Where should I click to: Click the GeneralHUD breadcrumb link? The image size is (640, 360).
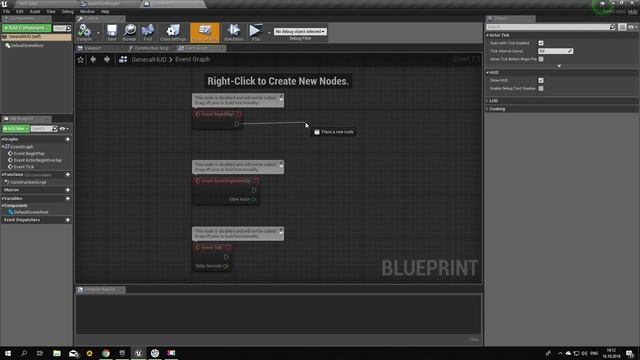tap(149, 60)
